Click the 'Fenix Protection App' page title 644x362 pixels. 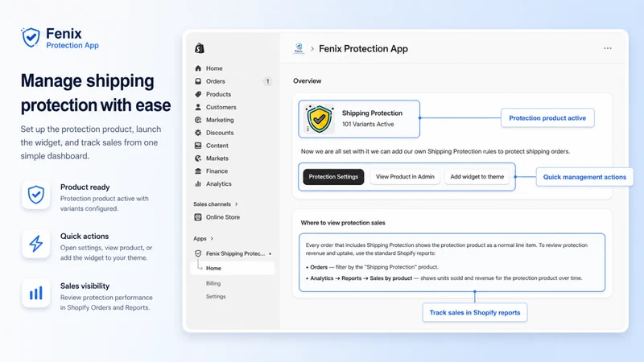(x=363, y=49)
